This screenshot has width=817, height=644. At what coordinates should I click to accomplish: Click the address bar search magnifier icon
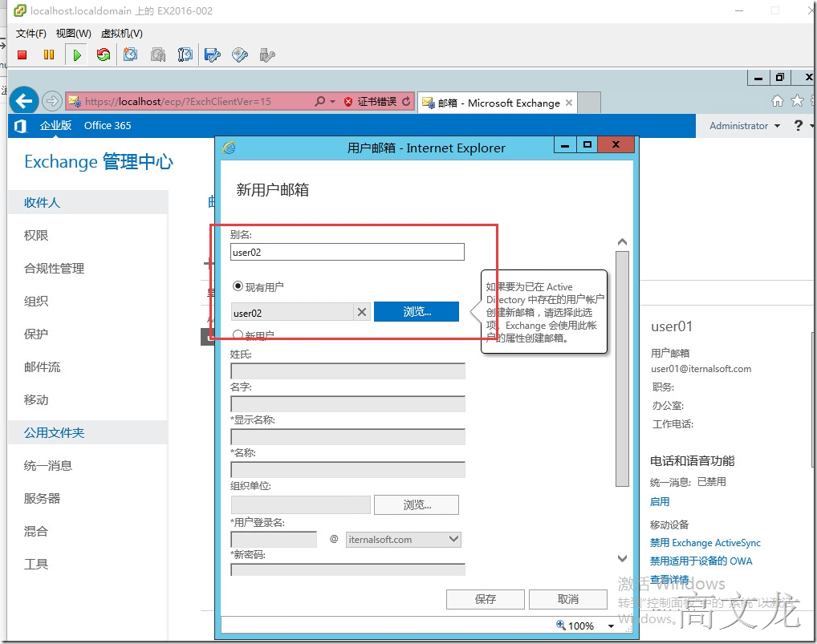tap(320, 101)
